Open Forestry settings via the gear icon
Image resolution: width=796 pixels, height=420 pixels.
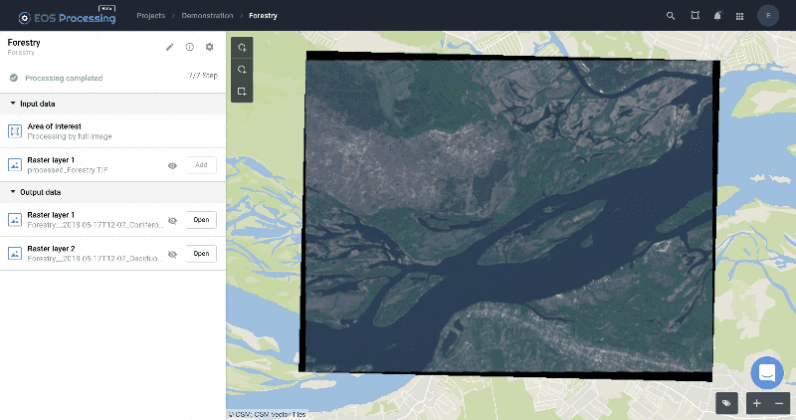coord(209,47)
